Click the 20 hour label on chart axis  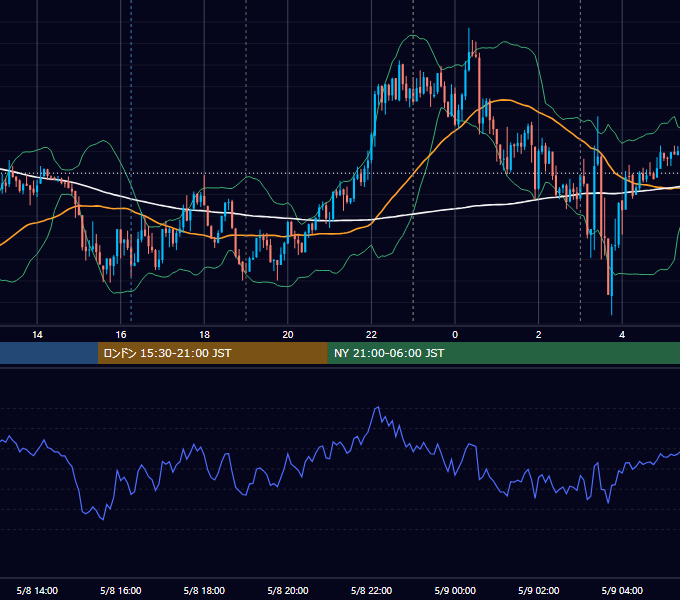click(288, 335)
